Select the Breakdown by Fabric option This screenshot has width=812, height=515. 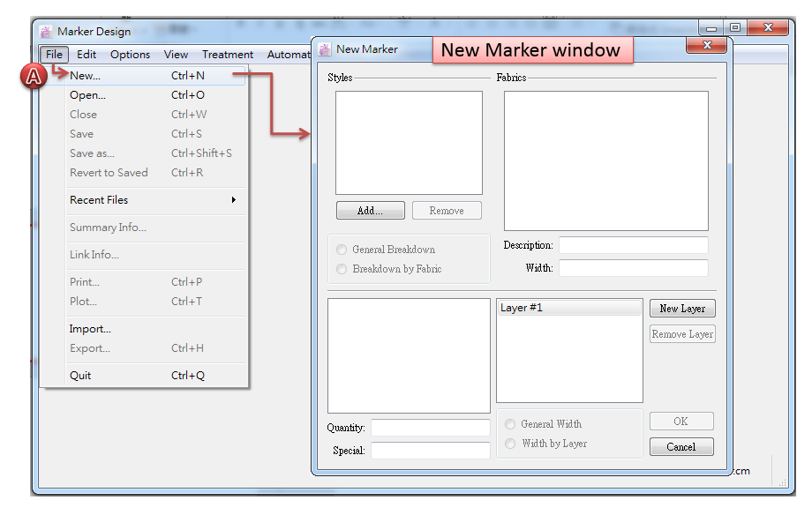(342, 269)
